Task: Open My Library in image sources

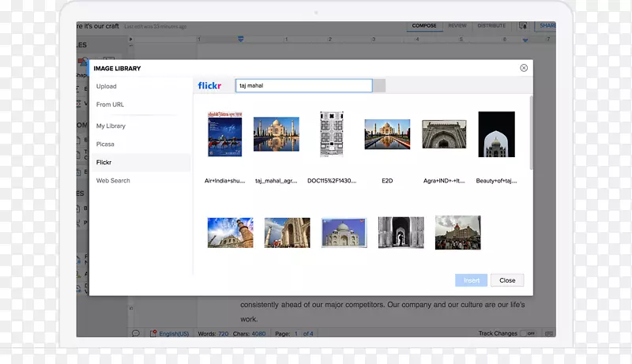Action: click(111, 126)
